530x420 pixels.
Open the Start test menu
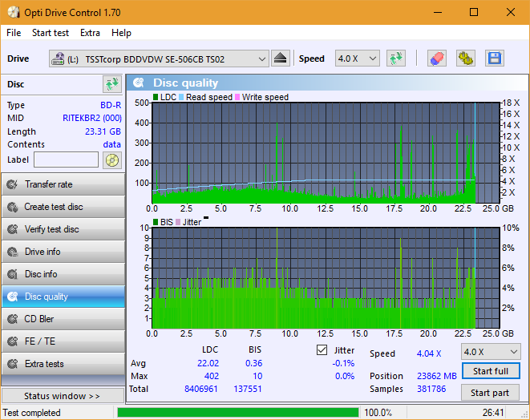point(51,33)
